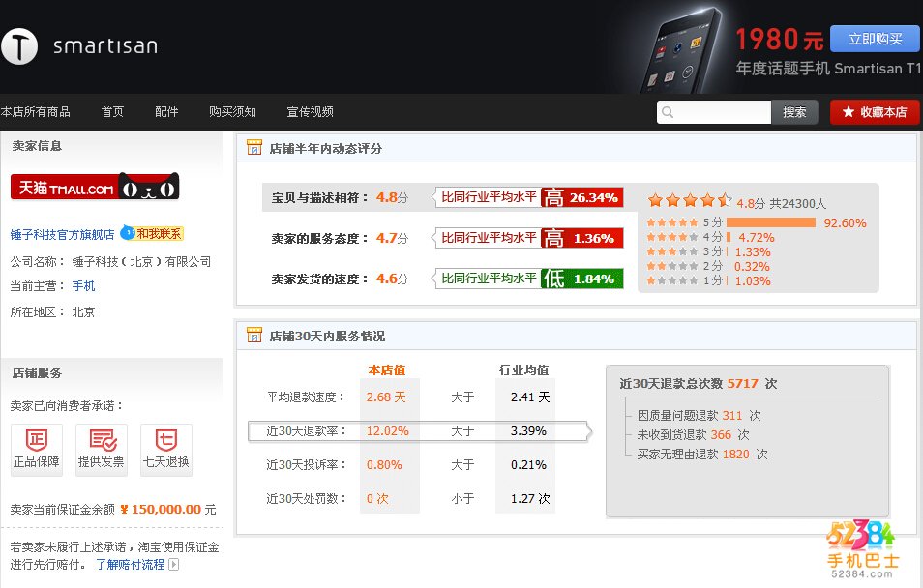This screenshot has height=588, width=923.
Task: Click the 未收到货退款 366 count
Action: 721,434
